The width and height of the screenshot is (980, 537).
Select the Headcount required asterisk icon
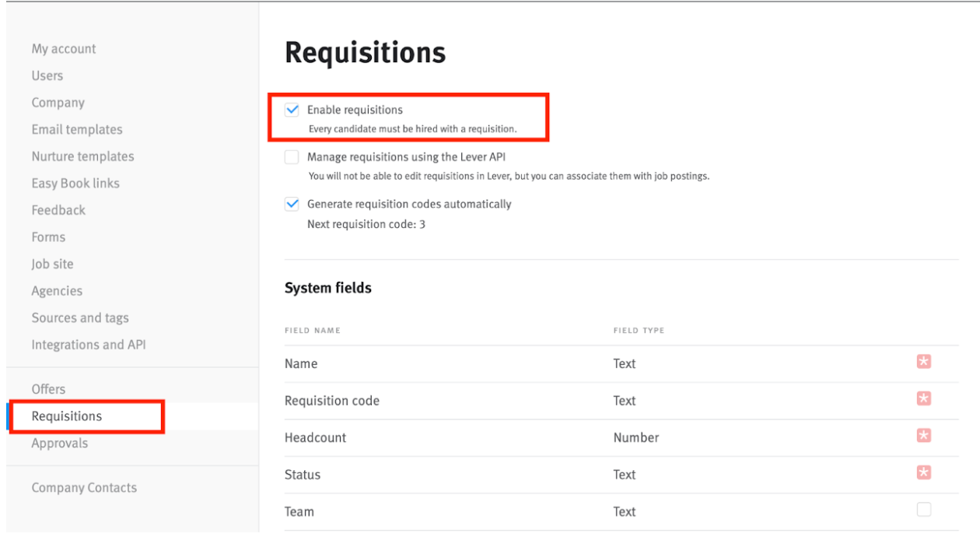click(923, 435)
